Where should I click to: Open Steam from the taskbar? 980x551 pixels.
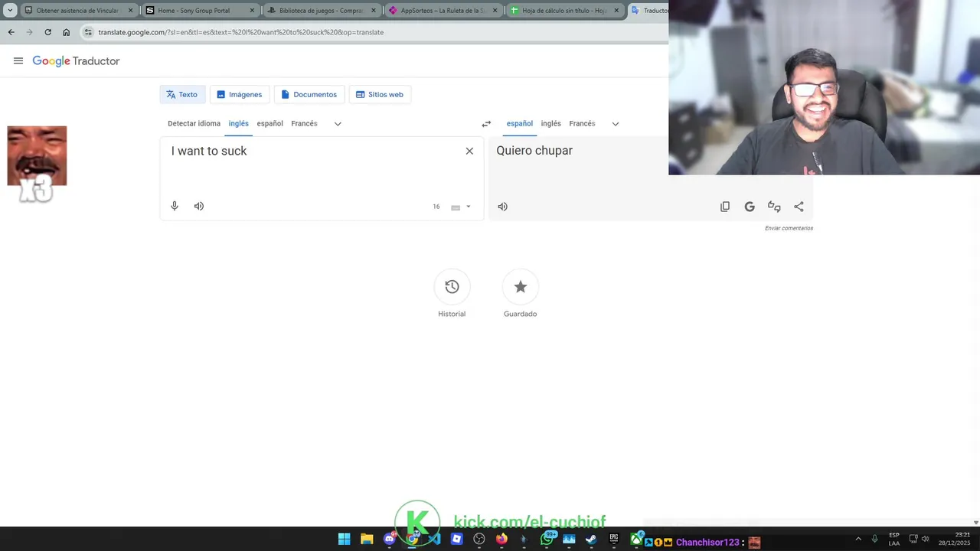tap(591, 540)
